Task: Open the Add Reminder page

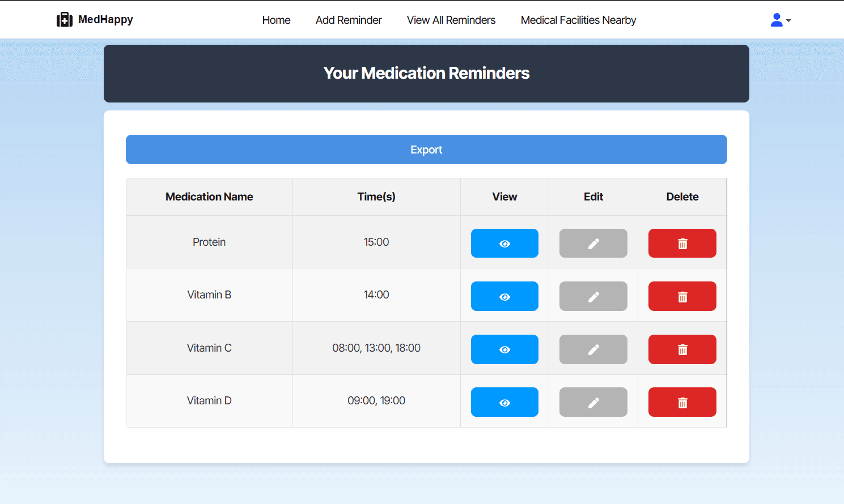Action: point(349,20)
